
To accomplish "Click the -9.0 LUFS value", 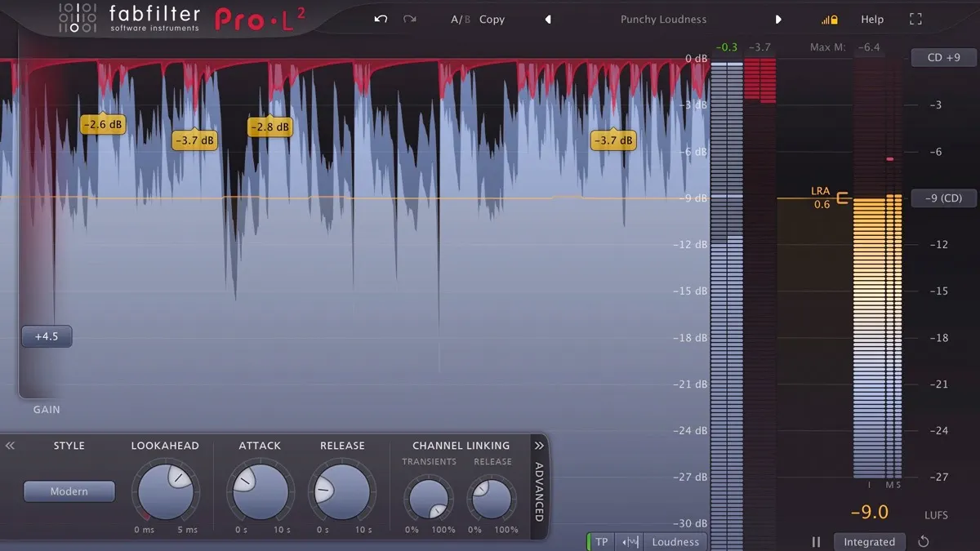I will [869, 513].
